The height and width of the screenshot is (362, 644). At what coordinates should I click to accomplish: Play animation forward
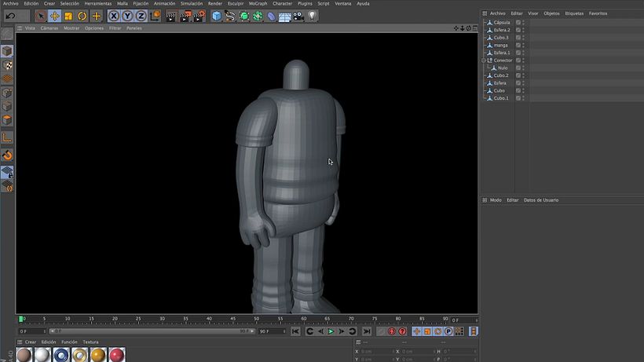pyautogui.click(x=331, y=331)
